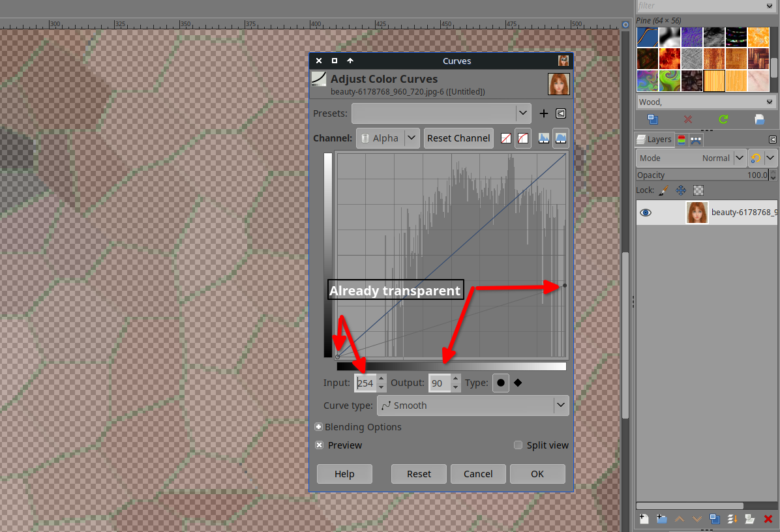Adjust curves perceptually icon
This screenshot has height=532, width=780.
(x=523, y=138)
